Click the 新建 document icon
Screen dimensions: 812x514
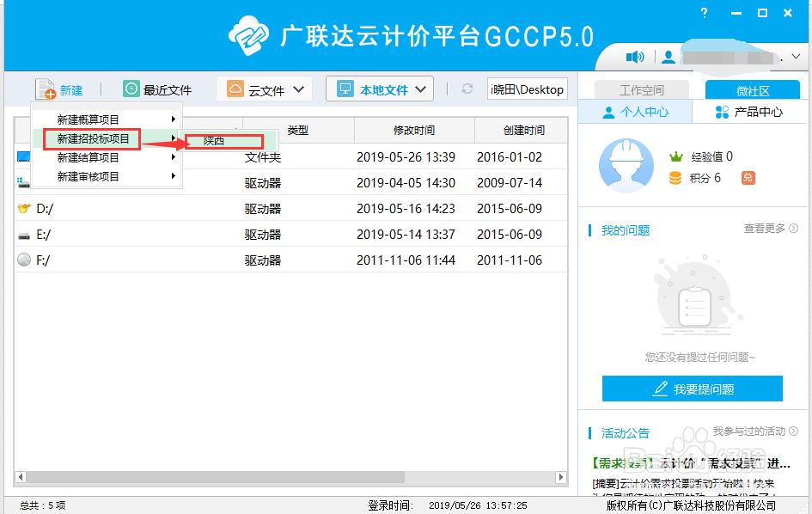pos(45,89)
